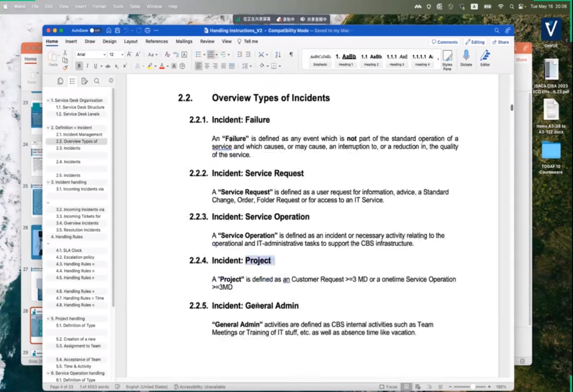573x392 pixels.
Task: Apply superscript formatting
Action: [x=124, y=66]
